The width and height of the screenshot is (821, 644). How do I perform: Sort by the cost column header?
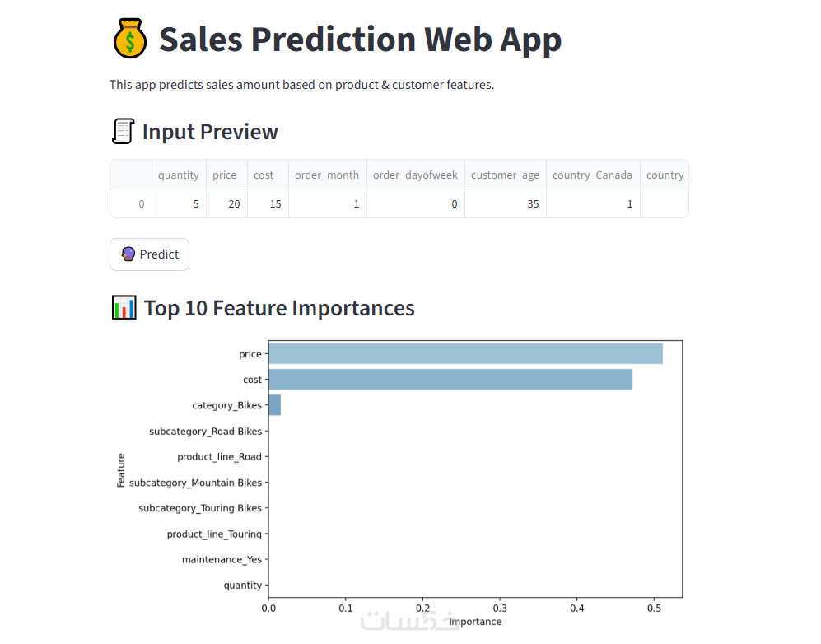264,175
